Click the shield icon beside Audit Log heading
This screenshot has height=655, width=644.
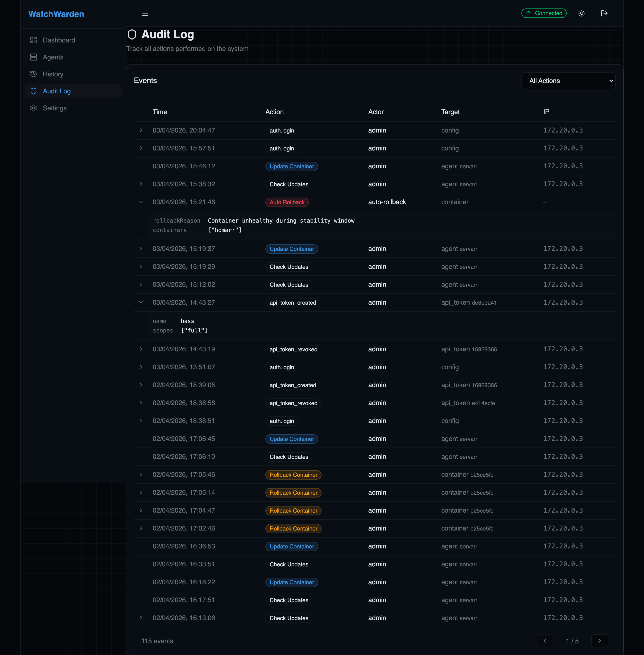pos(132,34)
